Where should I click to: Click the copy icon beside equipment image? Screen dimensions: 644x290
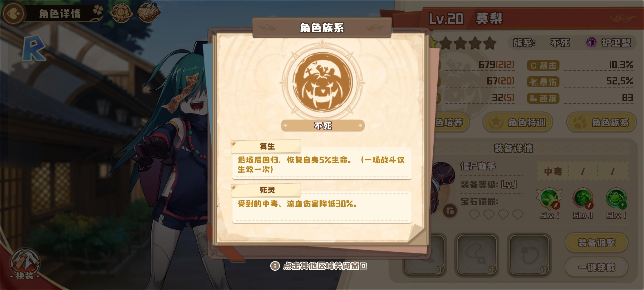(x=450, y=211)
